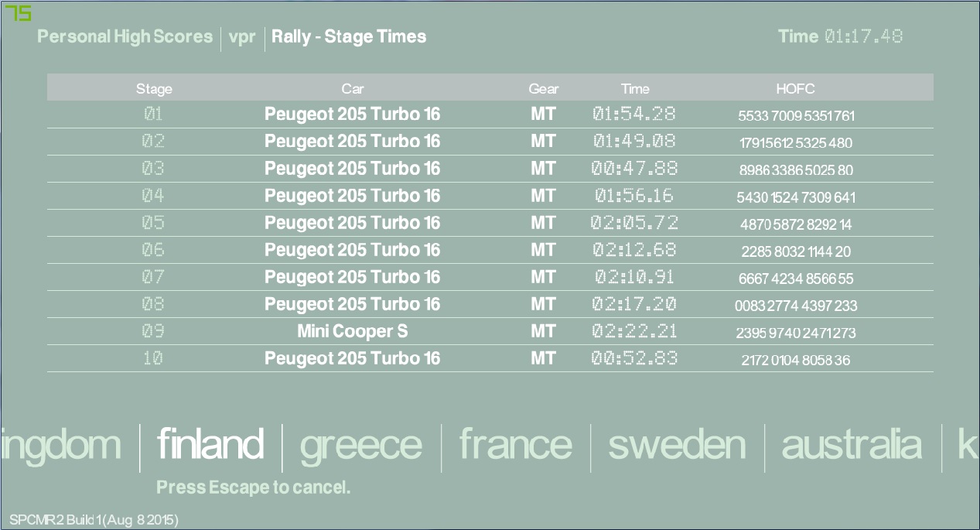Select the Mini Cooper S car entry
980x530 pixels.
tap(353, 332)
